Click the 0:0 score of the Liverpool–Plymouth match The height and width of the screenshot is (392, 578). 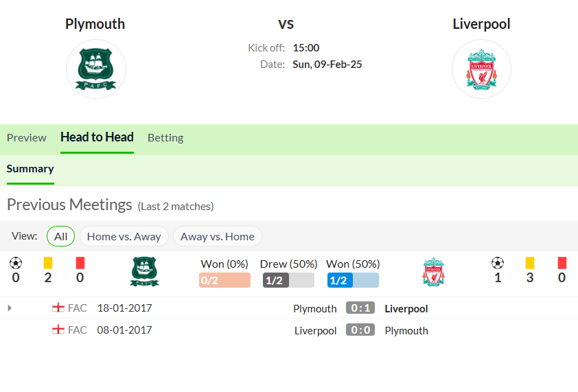pos(360,330)
